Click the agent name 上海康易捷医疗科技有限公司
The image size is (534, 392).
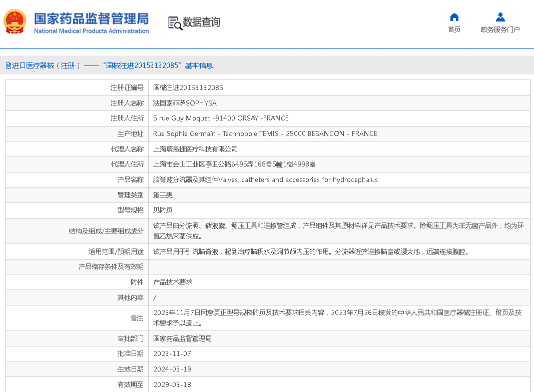[195, 149]
